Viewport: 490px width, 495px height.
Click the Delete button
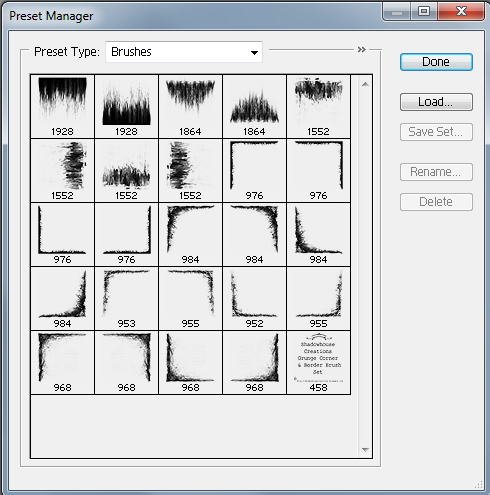click(x=436, y=202)
